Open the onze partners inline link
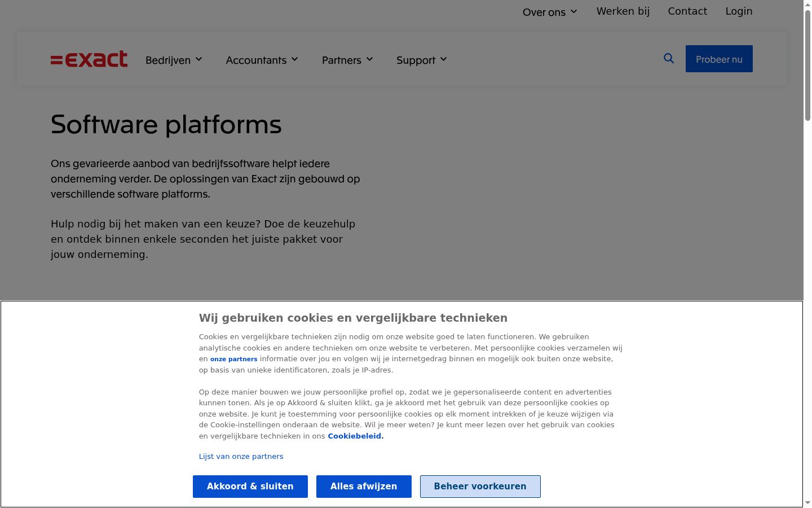Viewport: 812px width, 508px height. 233,359
